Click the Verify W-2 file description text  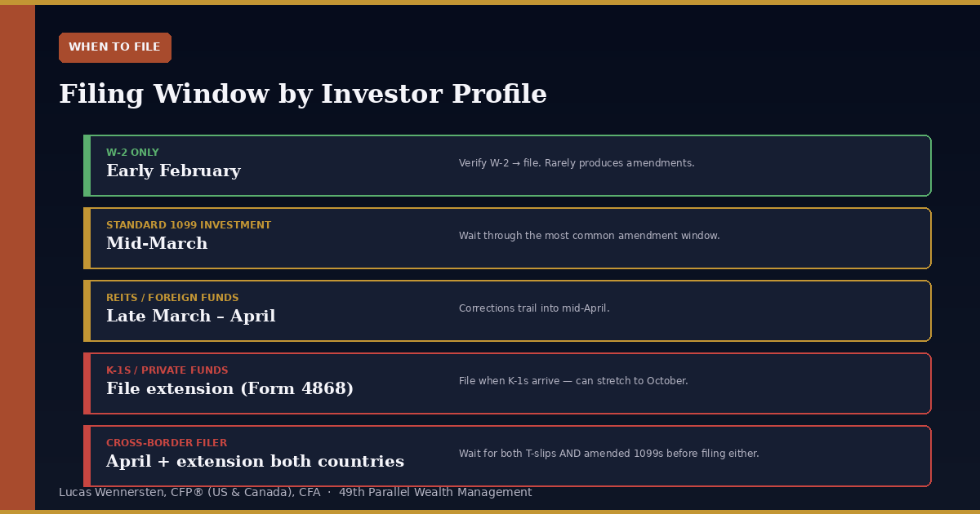click(x=577, y=163)
